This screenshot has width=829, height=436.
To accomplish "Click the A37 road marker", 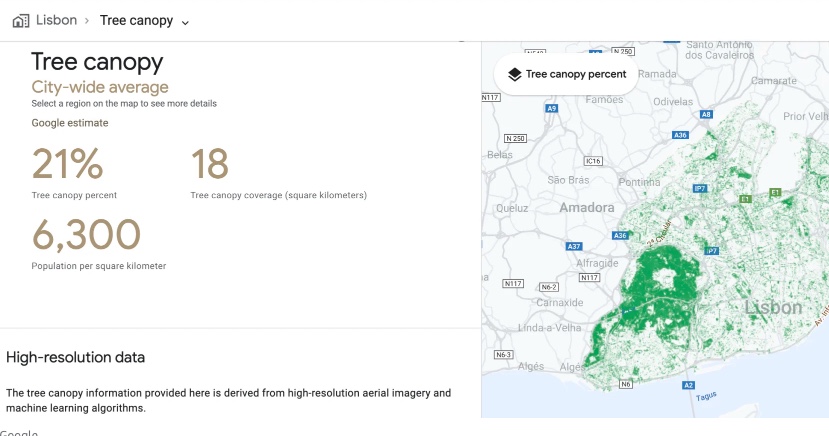I will (574, 246).
